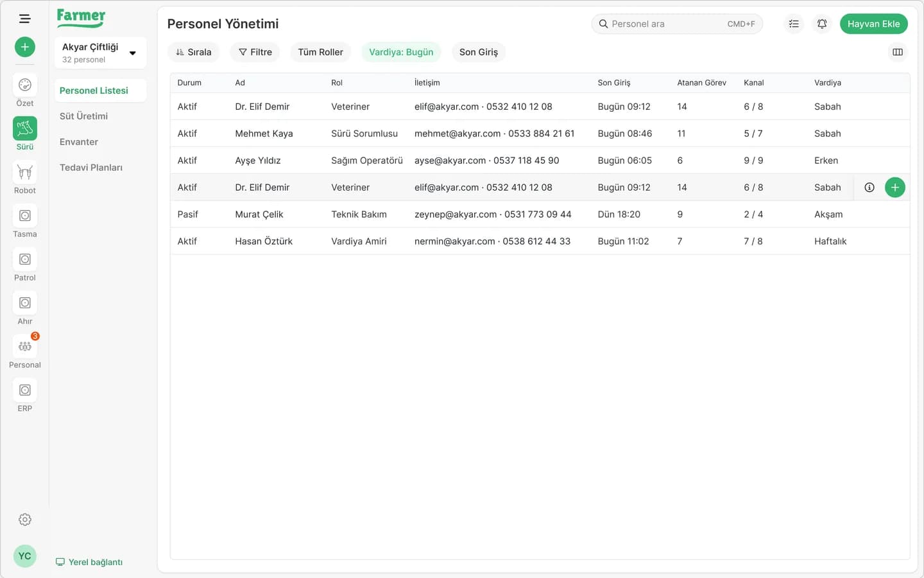Open Personal section with badge 3
The image size is (924, 578).
24,346
